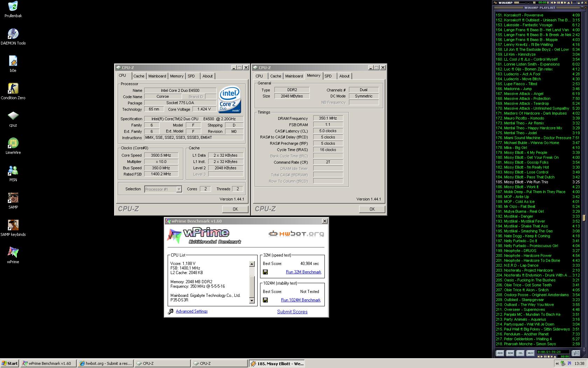Switch to the Memory tab in the left CPU-Z window

177,76
